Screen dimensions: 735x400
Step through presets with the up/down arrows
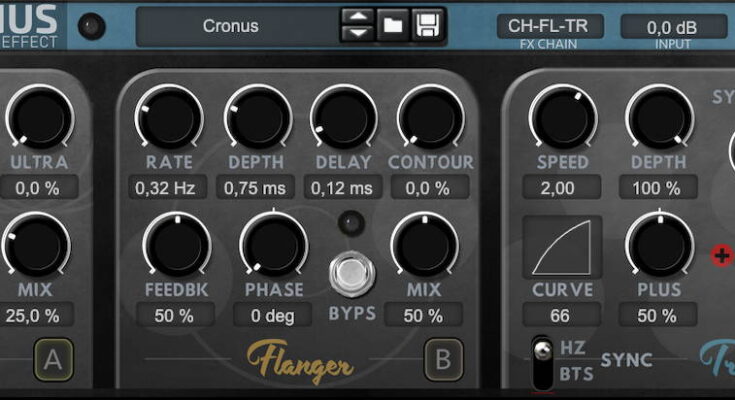click(357, 25)
